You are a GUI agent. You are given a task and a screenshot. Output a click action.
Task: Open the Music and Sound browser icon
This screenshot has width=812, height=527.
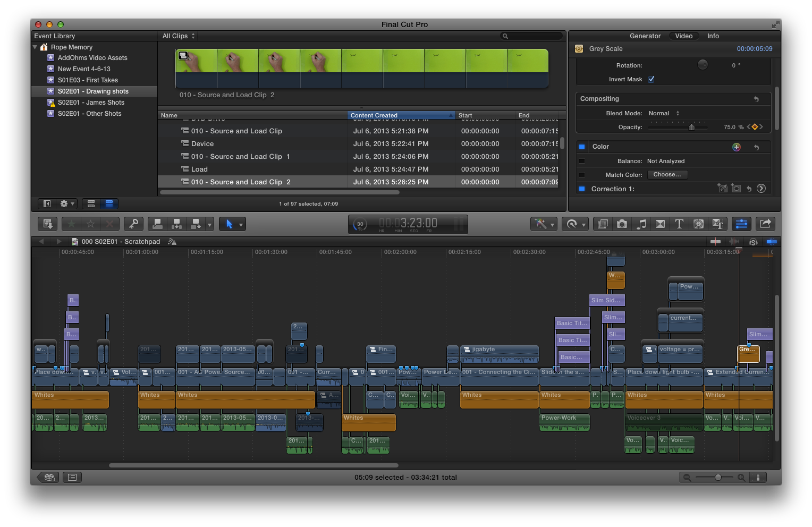click(x=641, y=224)
